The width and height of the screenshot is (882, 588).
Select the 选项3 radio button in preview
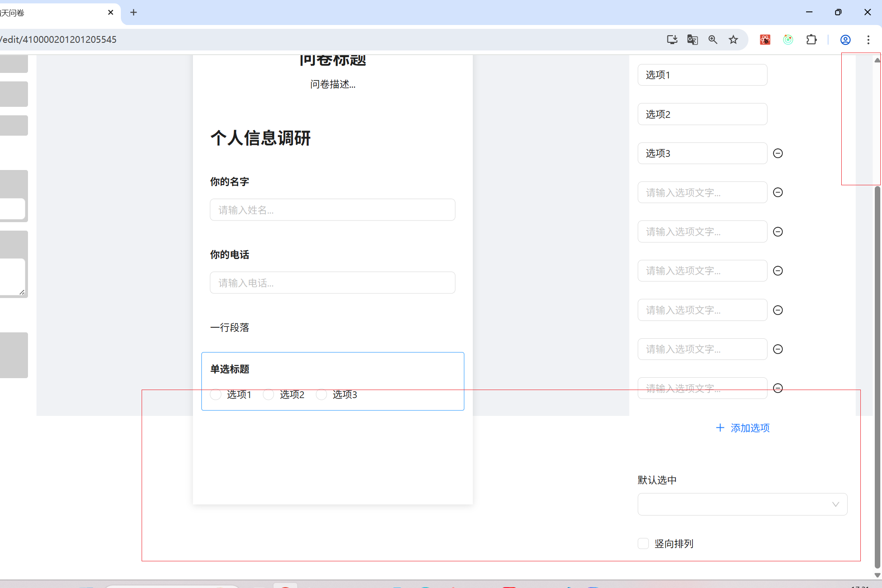tap(321, 394)
